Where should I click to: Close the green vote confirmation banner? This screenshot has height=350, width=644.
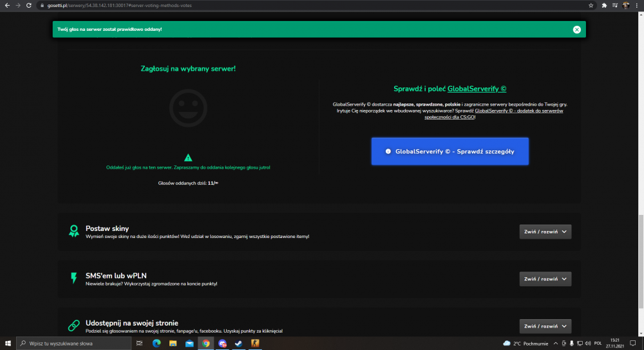(576, 30)
